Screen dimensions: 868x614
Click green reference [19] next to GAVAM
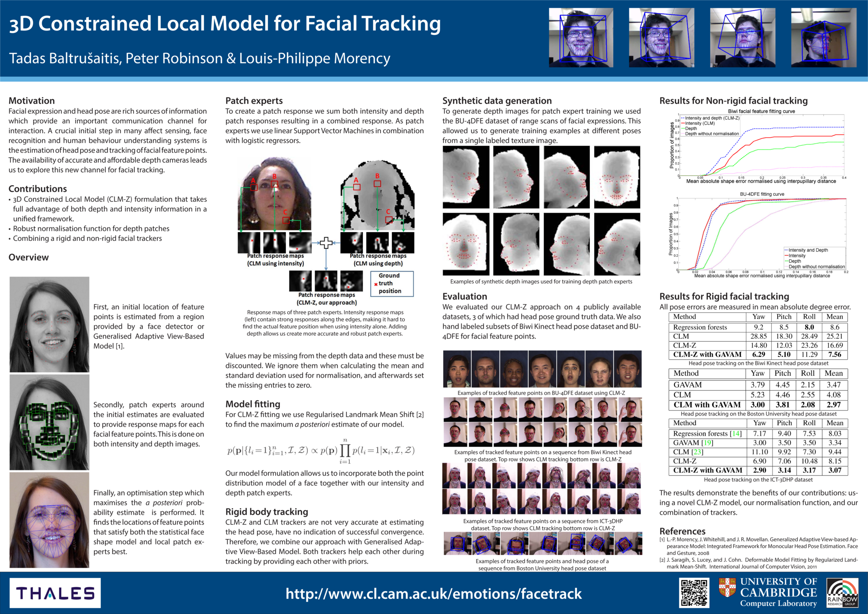pyautogui.click(x=707, y=443)
